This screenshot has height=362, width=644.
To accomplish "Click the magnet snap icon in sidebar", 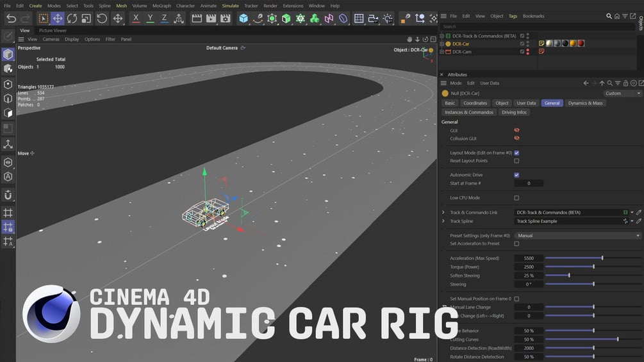I will [8, 195].
